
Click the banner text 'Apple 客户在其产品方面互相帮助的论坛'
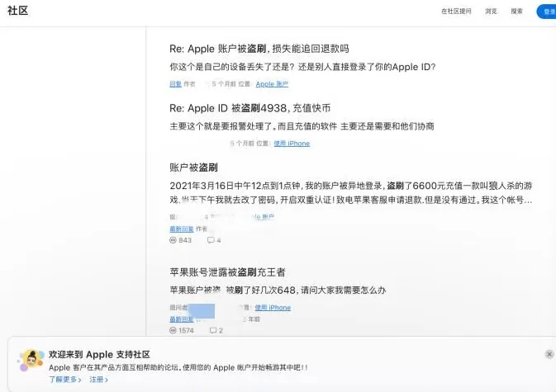(113, 367)
